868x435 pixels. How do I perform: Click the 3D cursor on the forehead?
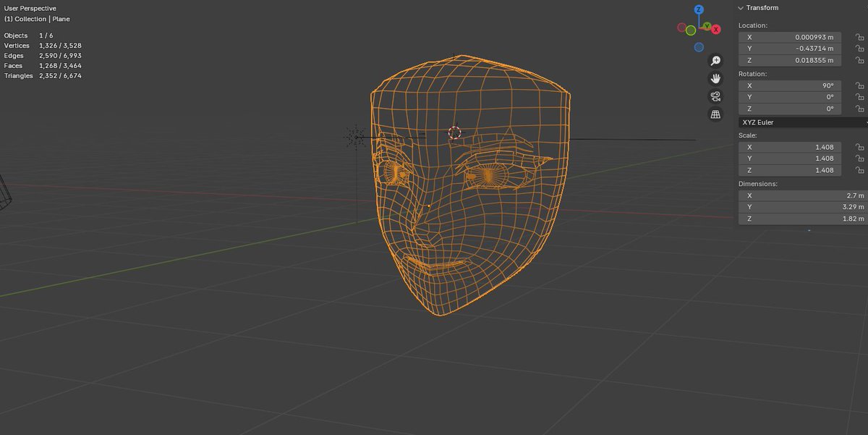click(x=455, y=132)
